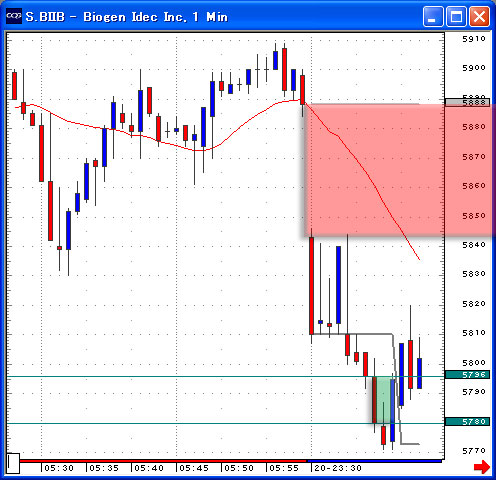Click the red scroll-forward arrow icon
Screen dimensions: 496x480
pos(482,467)
